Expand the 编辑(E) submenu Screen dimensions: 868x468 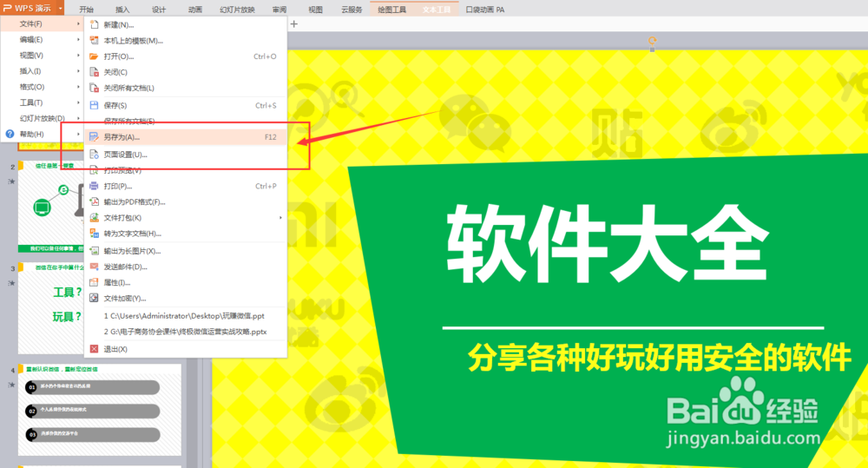click(78, 40)
